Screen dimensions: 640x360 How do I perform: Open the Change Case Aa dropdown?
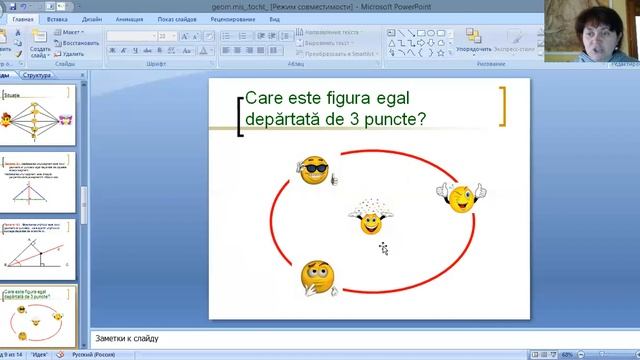[187, 51]
